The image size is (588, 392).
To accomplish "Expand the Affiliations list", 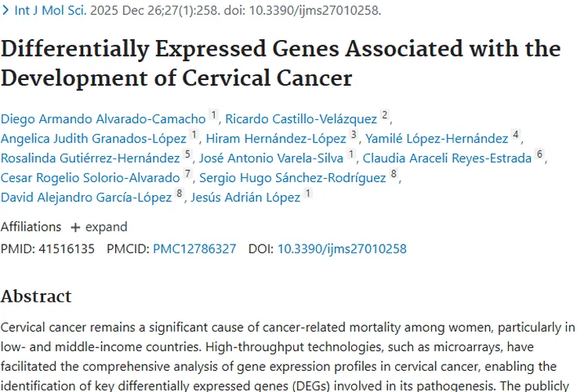I will pyautogui.click(x=98, y=227).
